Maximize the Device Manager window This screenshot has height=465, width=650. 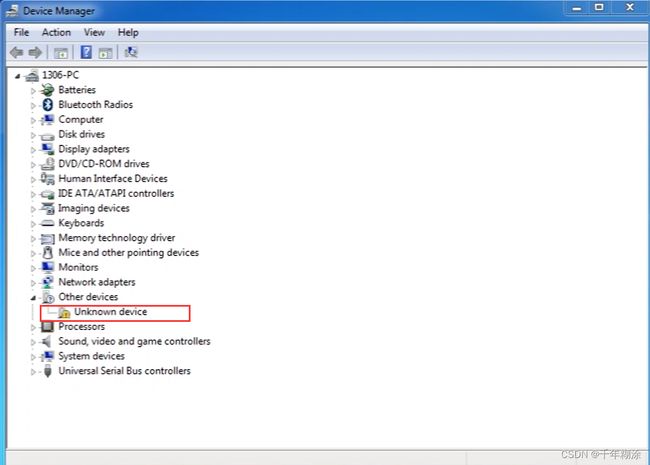point(599,7)
